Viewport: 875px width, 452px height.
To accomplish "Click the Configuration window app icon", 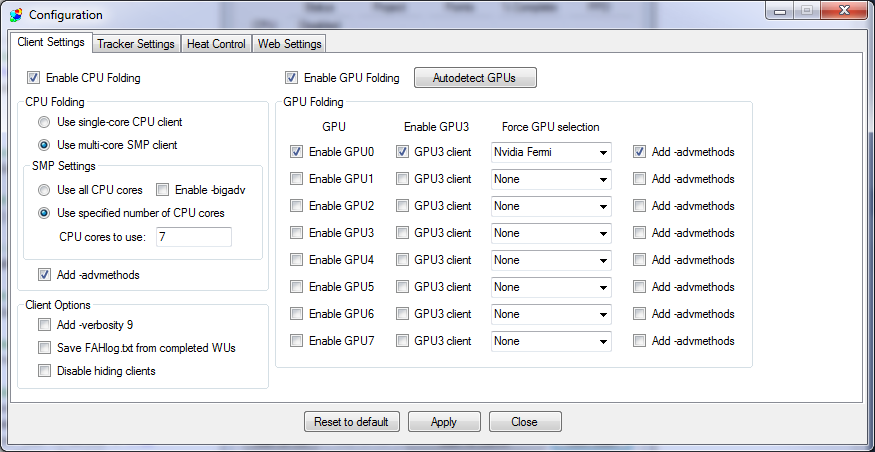I will pyautogui.click(x=16, y=15).
